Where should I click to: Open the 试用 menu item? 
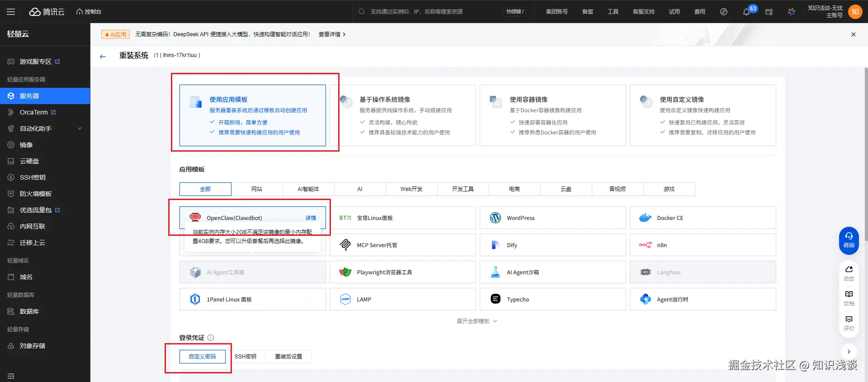coord(675,12)
